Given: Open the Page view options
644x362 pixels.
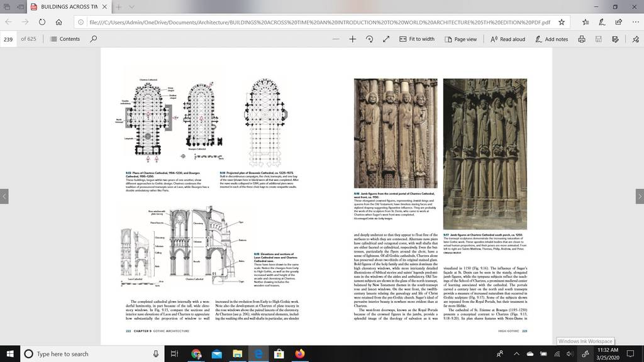Looking at the screenshot, I should coord(461,39).
